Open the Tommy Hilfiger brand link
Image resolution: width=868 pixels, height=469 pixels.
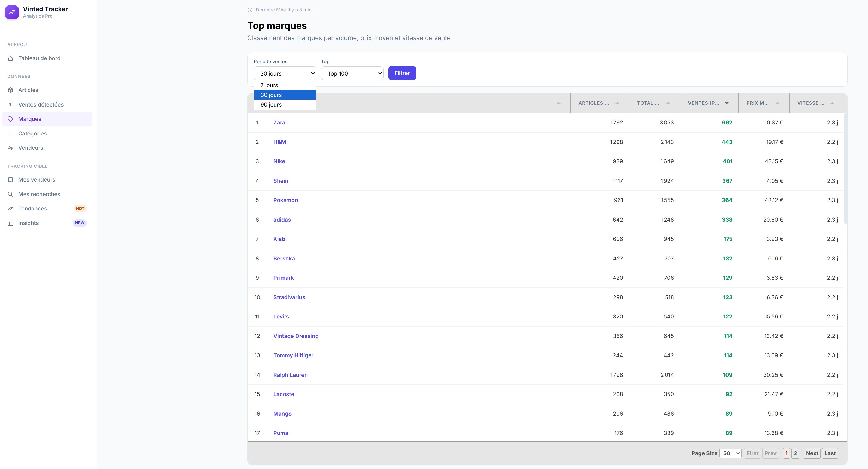pos(293,355)
